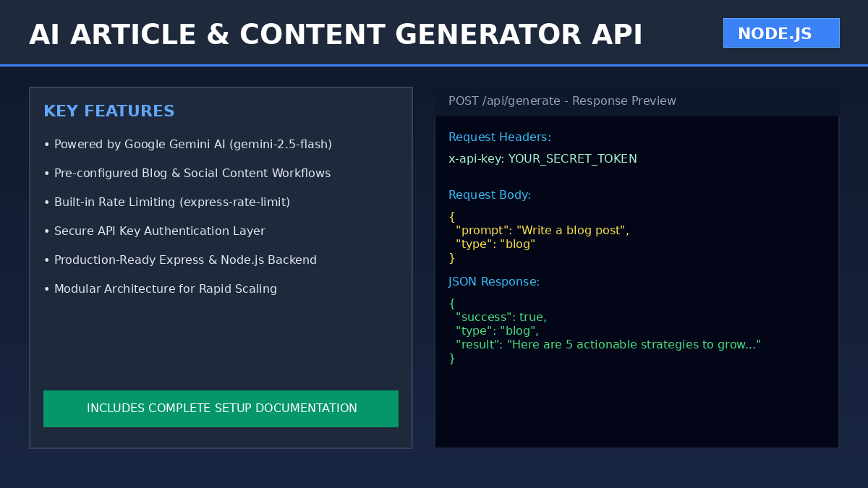Select the "result" actionable strategies line
Viewport: 868px width, 488px height.
[608, 345]
